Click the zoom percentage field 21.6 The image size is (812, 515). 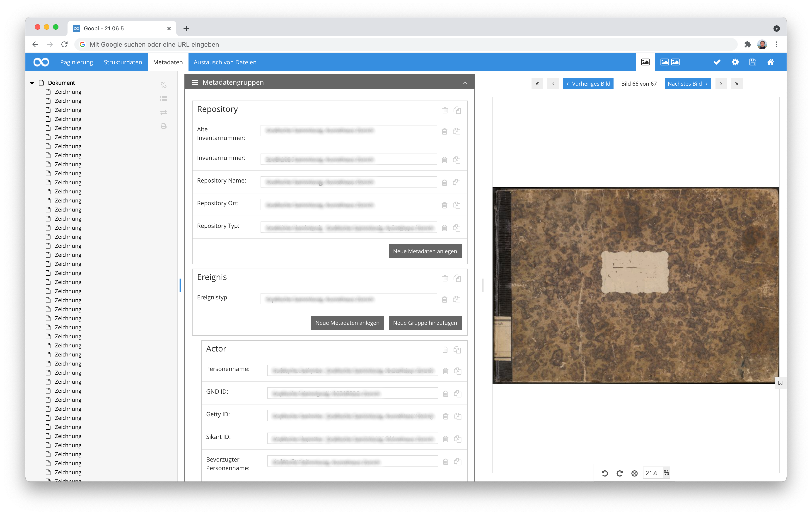652,473
